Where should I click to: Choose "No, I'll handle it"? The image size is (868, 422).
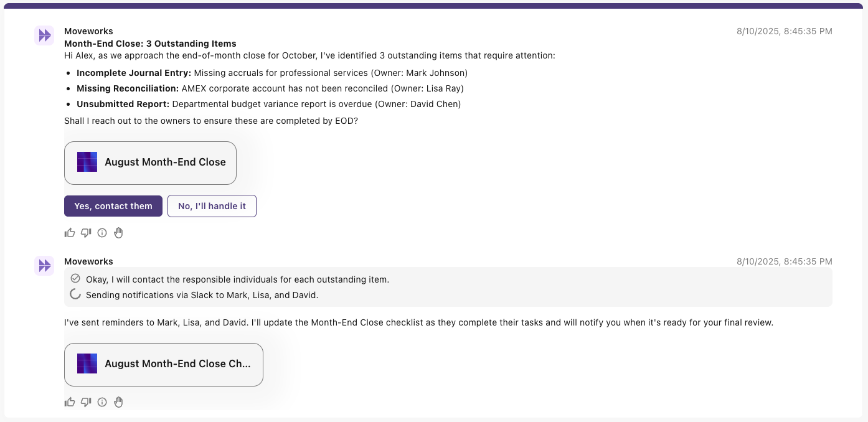[x=212, y=206]
